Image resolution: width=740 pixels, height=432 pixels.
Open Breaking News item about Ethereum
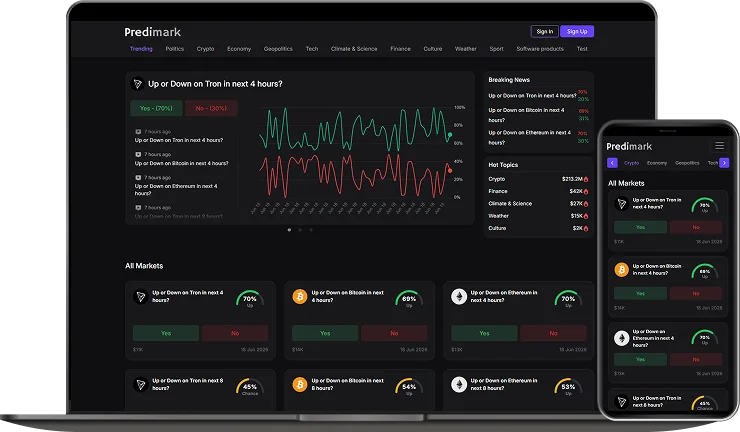(x=538, y=137)
